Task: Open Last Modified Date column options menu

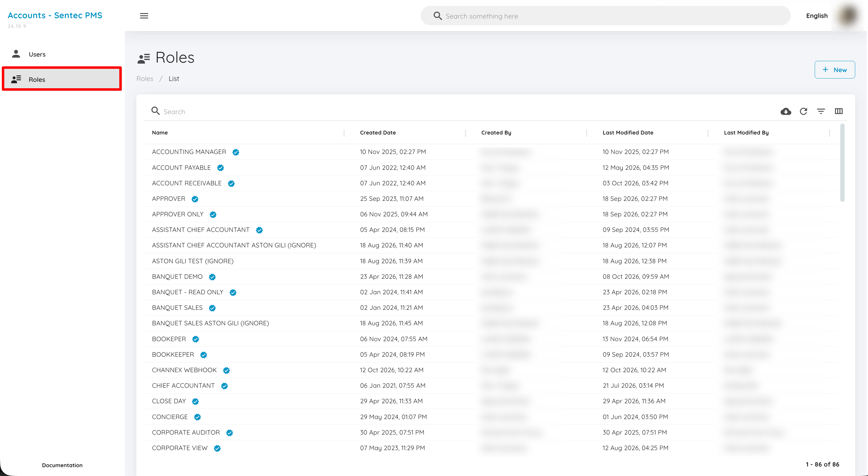Action: [x=708, y=133]
